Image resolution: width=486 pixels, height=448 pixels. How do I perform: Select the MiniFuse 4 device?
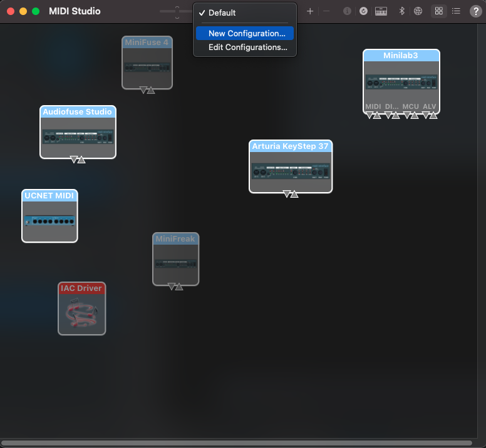point(147,63)
